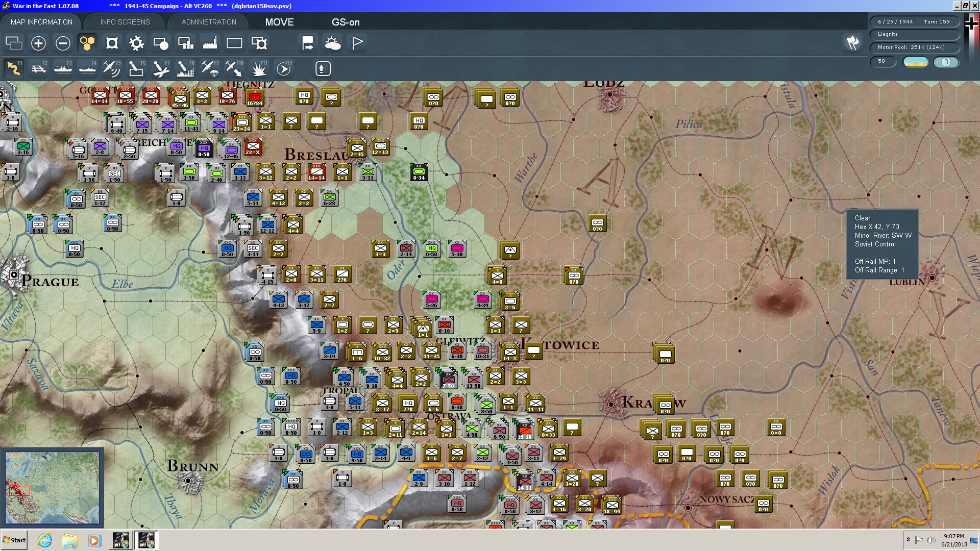Select the Lodz city hex
Image resolution: width=980 pixels, height=551 pixels.
pos(609,95)
